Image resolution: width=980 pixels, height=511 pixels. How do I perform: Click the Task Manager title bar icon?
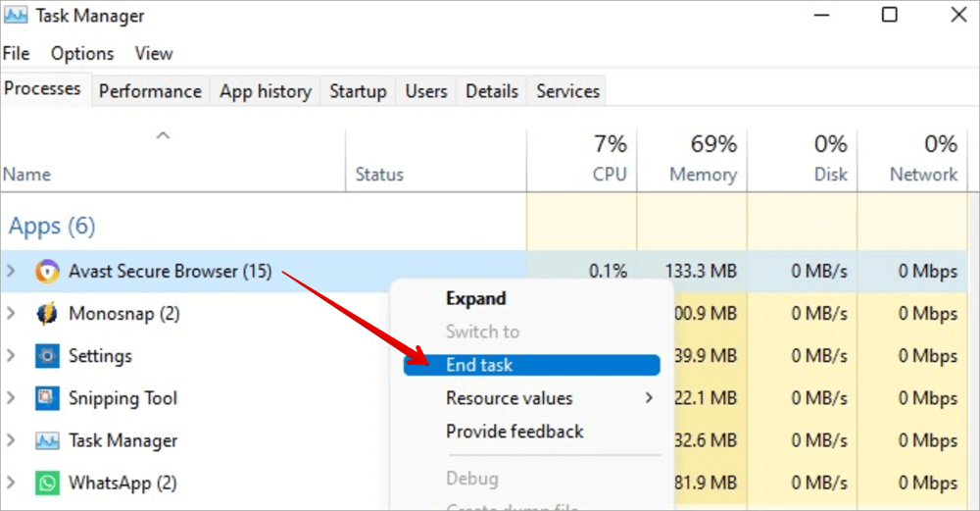point(17,16)
